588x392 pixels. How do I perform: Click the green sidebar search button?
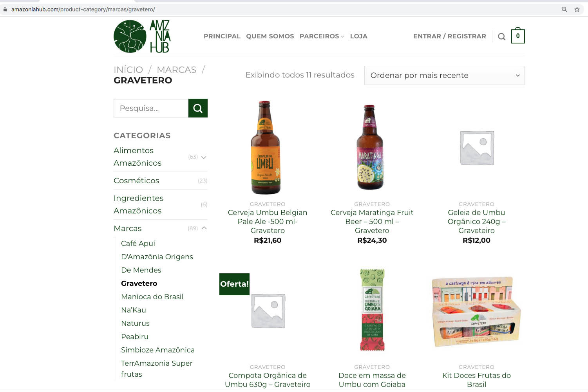click(198, 108)
